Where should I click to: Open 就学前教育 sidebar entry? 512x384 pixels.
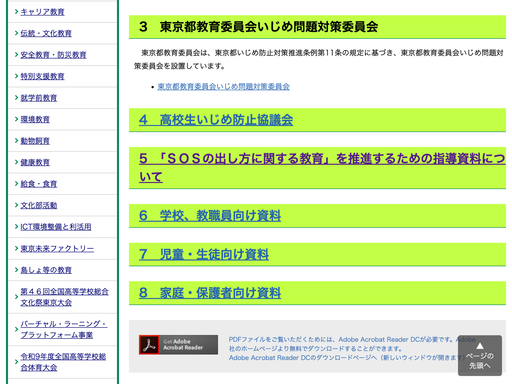(x=39, y=98)
